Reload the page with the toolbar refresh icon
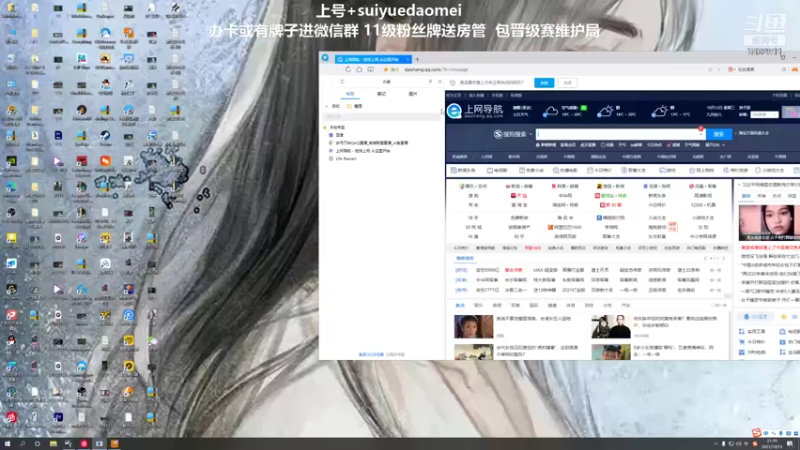 click(348, 69)
